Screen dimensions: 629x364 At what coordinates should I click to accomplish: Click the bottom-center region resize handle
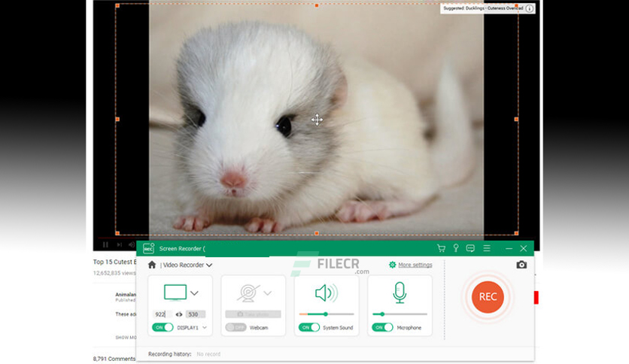317,233
